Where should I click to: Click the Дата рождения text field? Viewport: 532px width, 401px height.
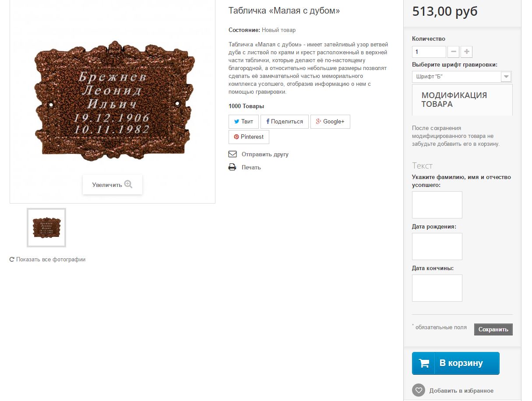coord(437,246)
